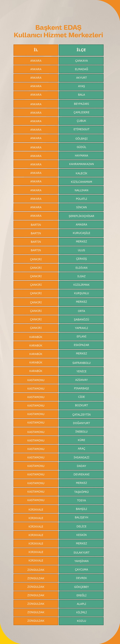The width and height of the screenshot is (120, 644).
Task: Select the KAHRAMANKAZAN district cell
Action: click(x=81, y=164)
